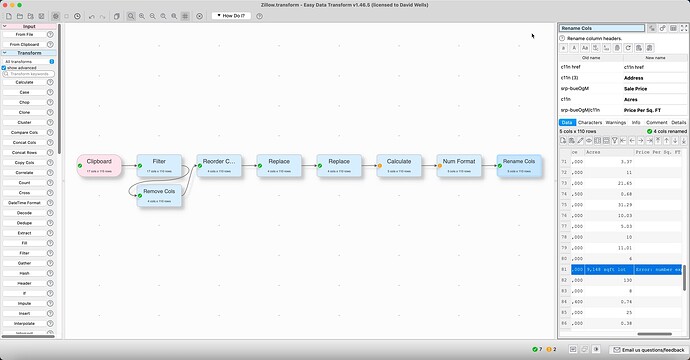Select the Clipboard input node
The width and height of the screenshot is (690, 360).
(99, 165)
